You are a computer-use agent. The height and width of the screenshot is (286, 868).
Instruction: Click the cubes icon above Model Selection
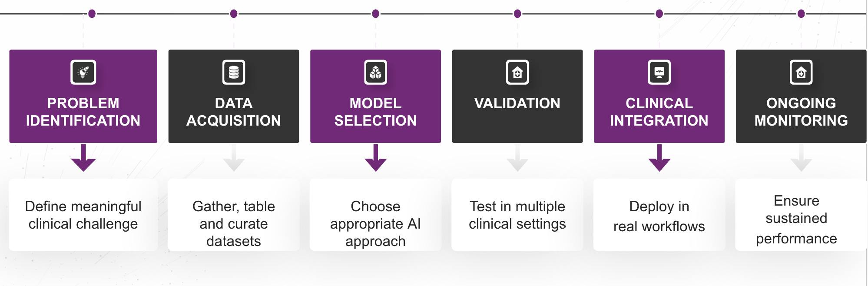pyautogui.click(x=375, y=72)
